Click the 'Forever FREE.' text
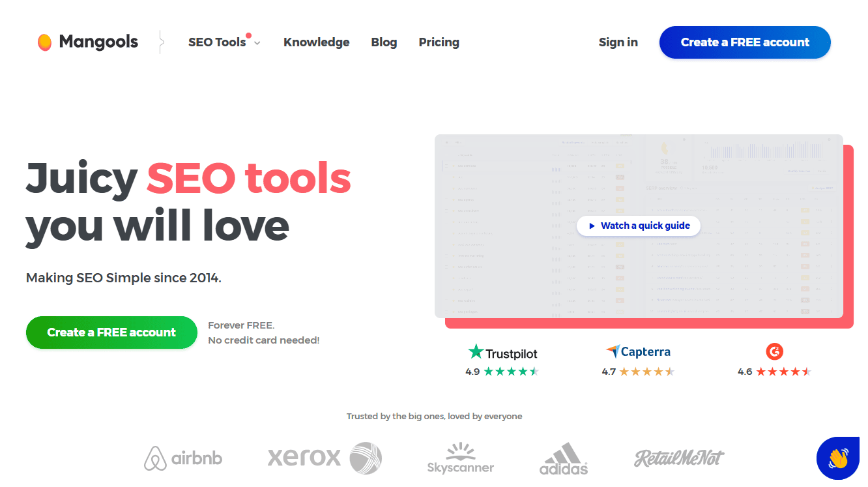 (x=241, y=325)
